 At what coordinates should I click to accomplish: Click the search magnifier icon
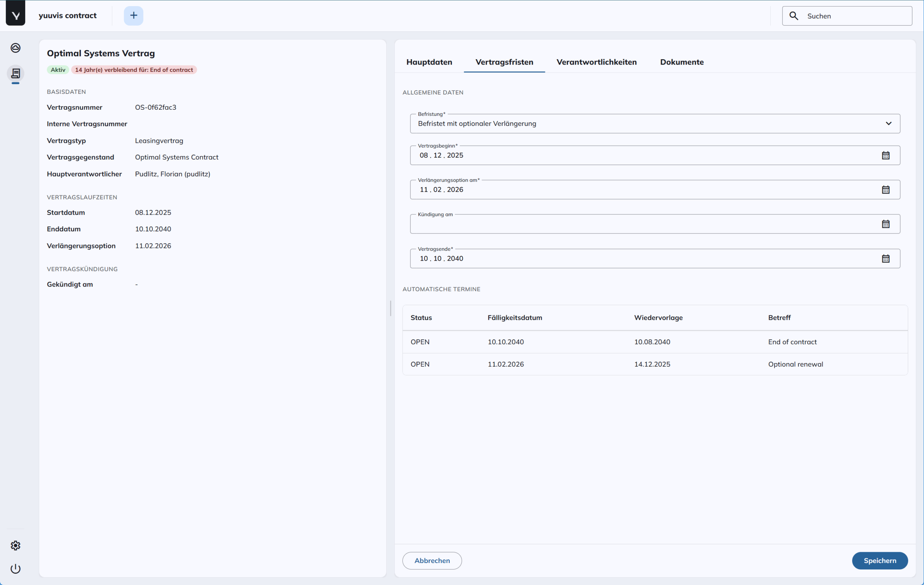[794, 16]
